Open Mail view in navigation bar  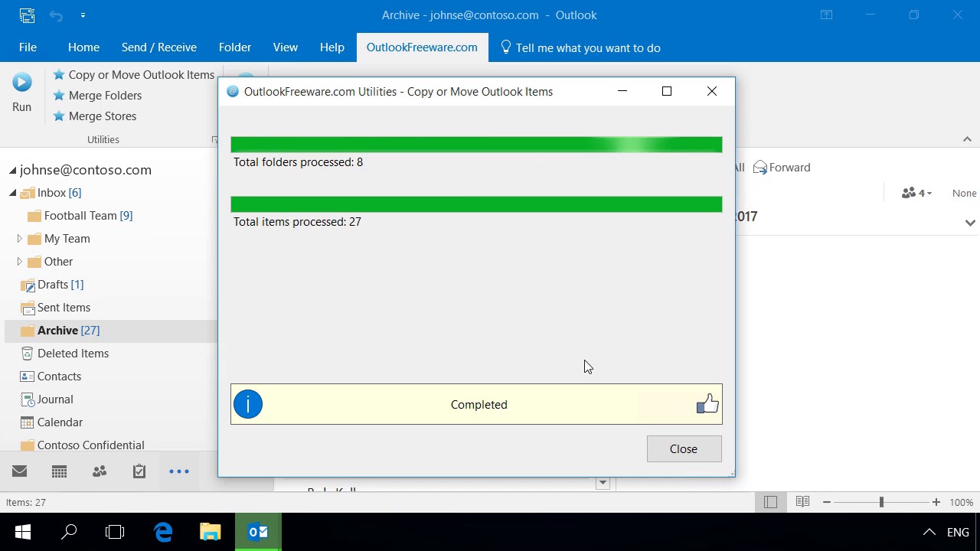point(20,471)
